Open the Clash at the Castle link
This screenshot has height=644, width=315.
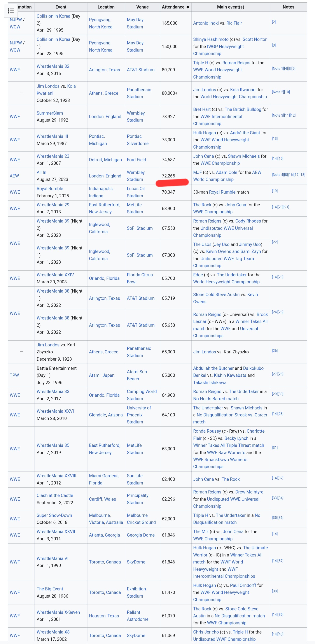coord(55,495)
